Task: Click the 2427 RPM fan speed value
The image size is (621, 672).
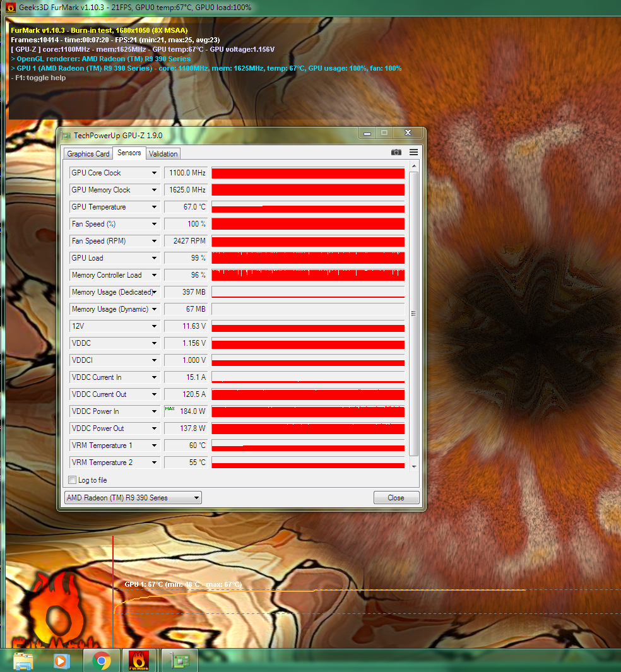Action: point(186,241)
